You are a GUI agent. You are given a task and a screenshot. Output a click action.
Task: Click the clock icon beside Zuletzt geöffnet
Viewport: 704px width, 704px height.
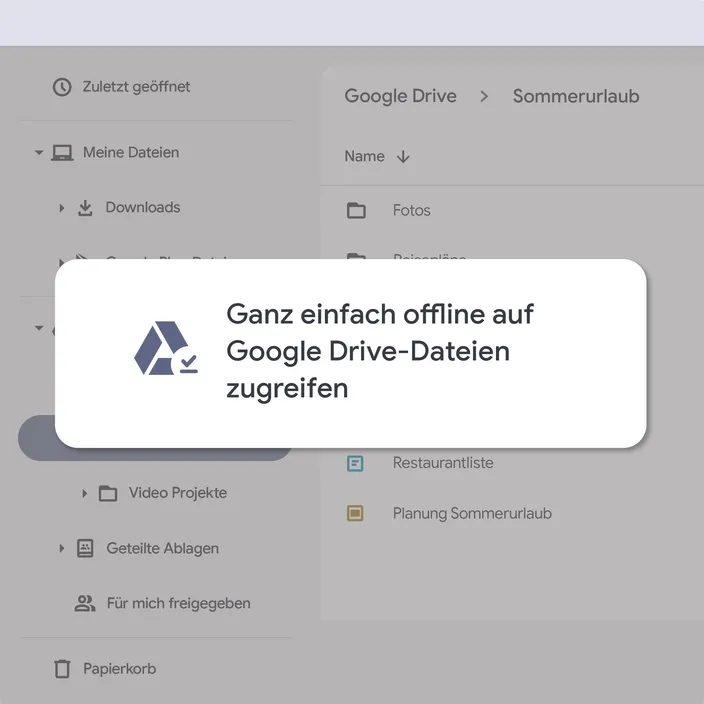coord(62,87)
